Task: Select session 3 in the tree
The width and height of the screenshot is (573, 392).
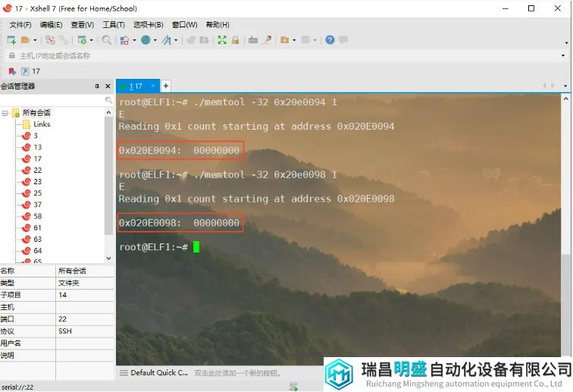Action: tap(30, 136)
